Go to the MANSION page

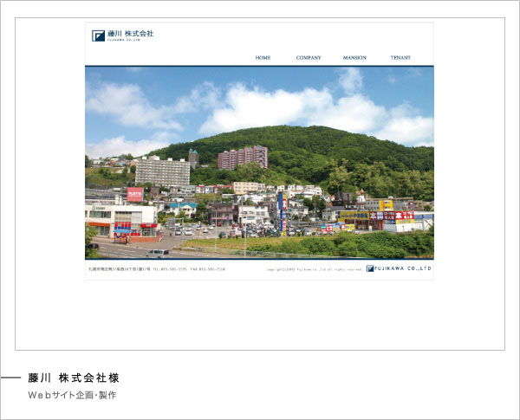354,58
